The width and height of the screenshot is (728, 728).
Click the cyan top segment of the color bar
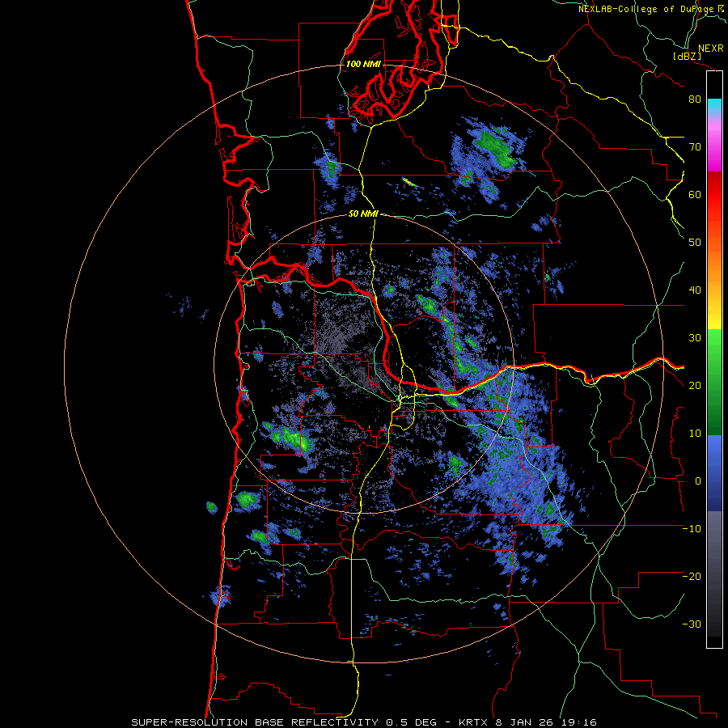click(714, 106)
